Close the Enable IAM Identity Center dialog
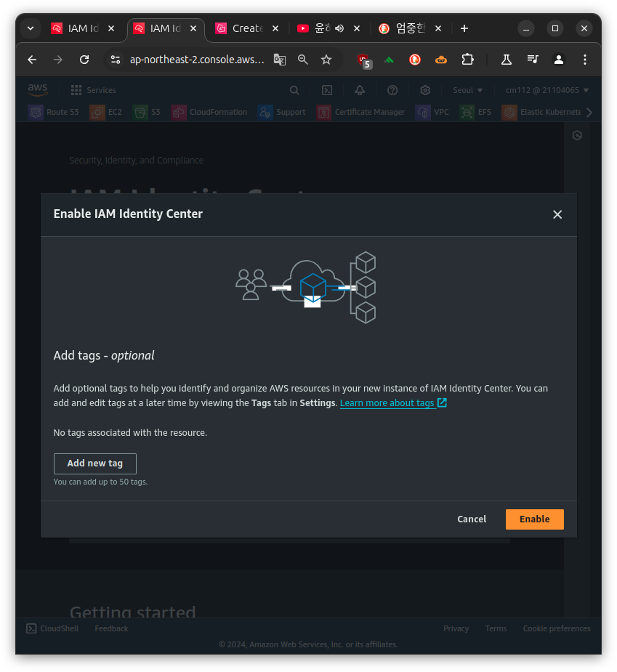Screen dimensions: 617x672 (x=557, y=214)
